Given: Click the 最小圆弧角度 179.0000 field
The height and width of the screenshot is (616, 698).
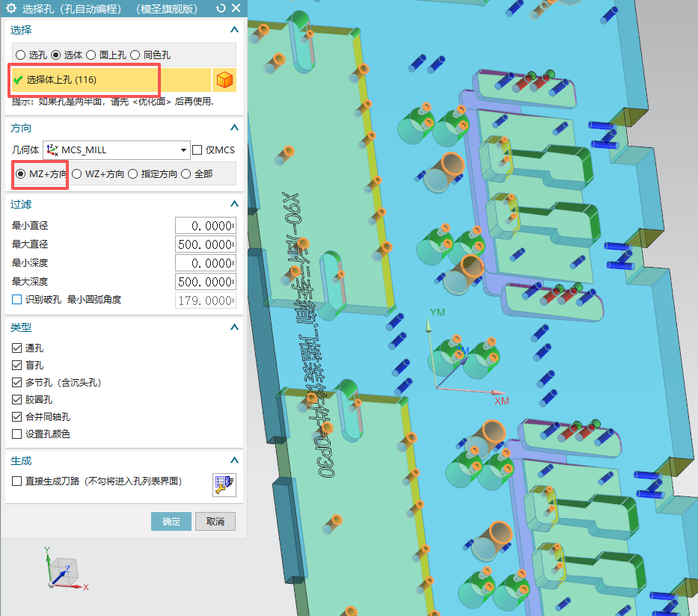Looking at the screenshot, I should point(205,301).
